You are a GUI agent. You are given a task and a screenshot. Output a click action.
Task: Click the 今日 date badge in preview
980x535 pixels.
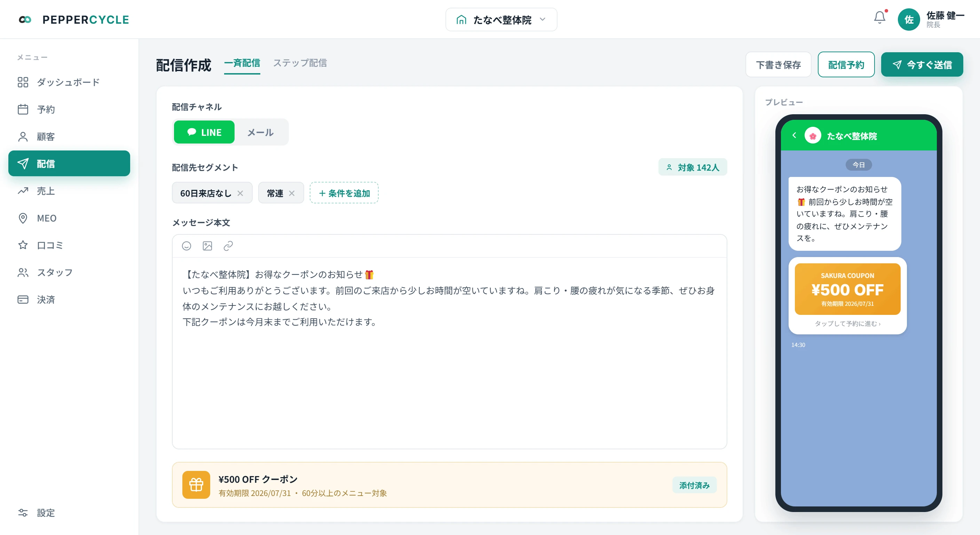pyautogui.click(x=858, y=165)
